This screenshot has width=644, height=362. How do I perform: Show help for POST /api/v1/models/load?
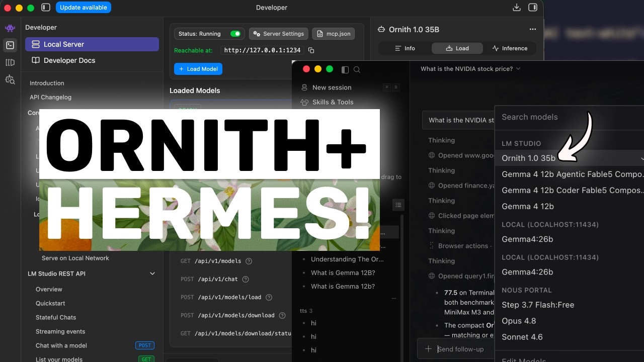tap(269, 297)
